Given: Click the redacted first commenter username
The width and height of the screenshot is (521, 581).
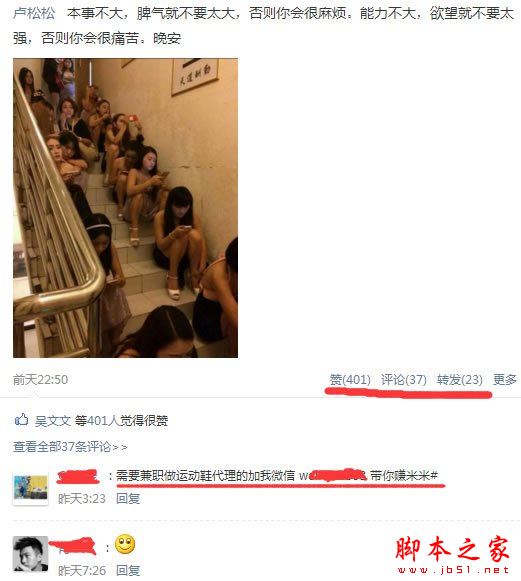Looking at the screenshot, I should (78, 476).
